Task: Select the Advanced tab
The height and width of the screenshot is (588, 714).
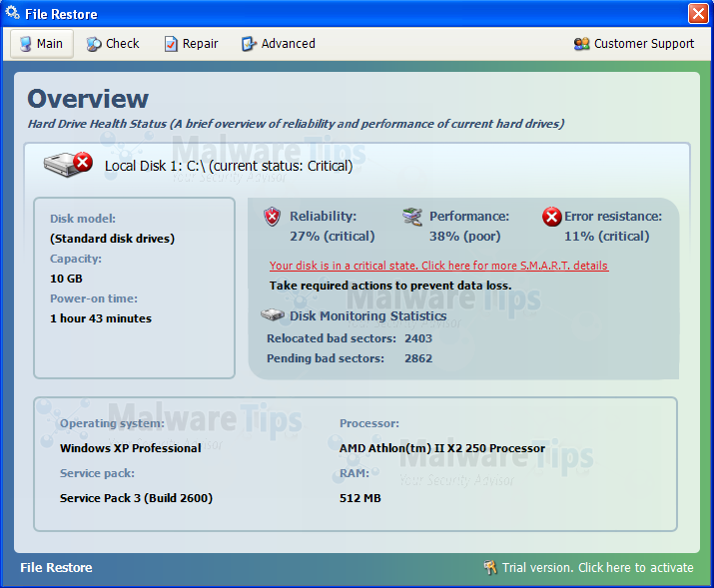Action: pos(279,44)
